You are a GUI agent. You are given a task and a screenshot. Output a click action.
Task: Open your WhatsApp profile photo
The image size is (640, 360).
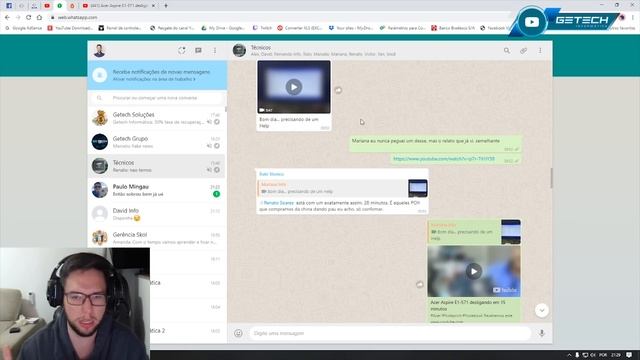point(99,51)
